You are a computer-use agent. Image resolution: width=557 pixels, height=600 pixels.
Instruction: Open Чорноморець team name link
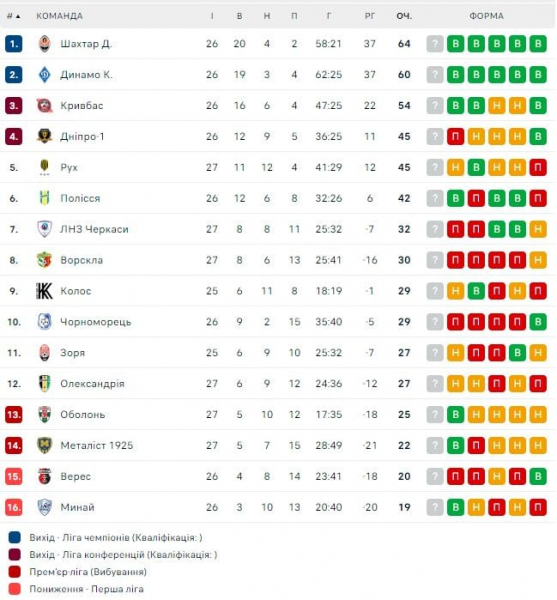tap(96, 322)
